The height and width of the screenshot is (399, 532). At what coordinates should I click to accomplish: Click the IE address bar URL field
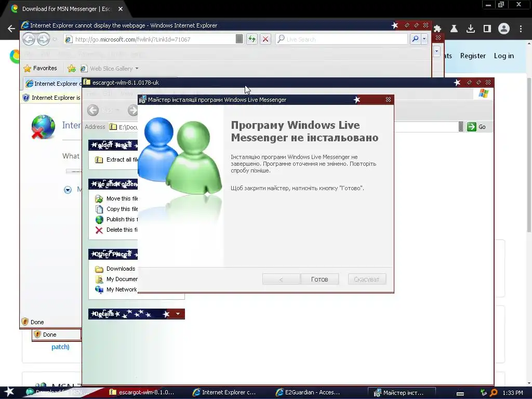tap(154, 39)
